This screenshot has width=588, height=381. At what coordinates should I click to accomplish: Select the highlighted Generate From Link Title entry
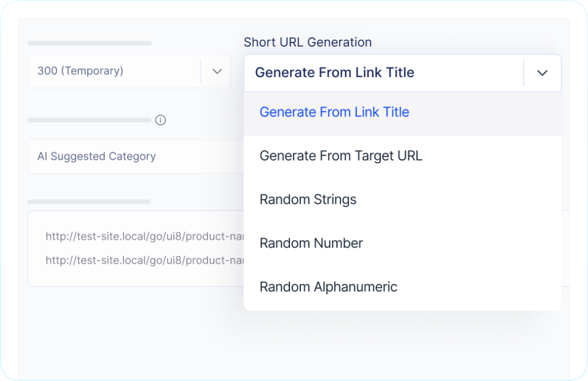pyautogui.click(x=334, y=112)
